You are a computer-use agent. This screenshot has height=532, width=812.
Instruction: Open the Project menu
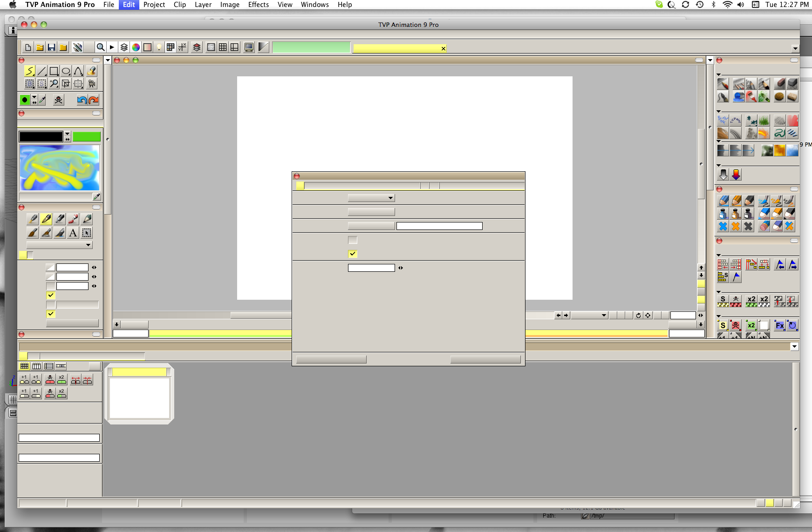pos(154,5)
